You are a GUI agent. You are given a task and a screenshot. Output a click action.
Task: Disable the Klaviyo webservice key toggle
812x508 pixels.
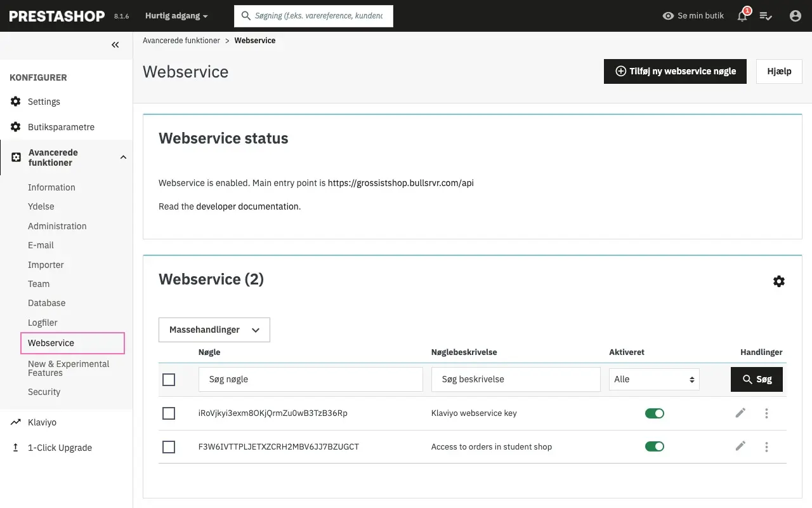coord(654,413)
